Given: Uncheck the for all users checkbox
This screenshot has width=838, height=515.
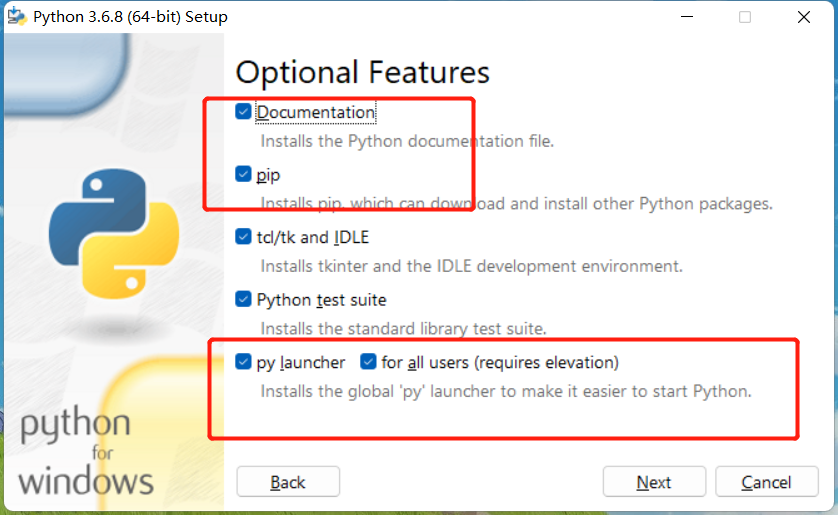Looking at the screenshot, I should [x=368, y=362].
